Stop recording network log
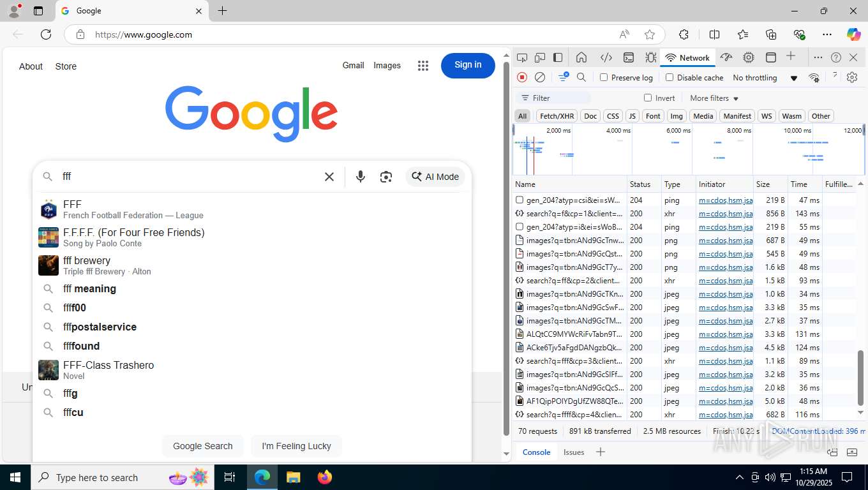The image size is (868, 490). point(522,77)
